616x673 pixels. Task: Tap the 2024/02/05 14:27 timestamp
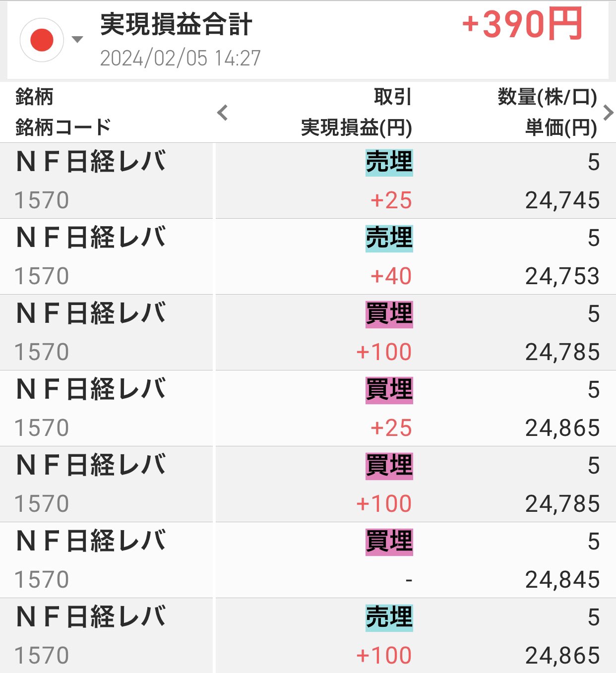point(180,58)
